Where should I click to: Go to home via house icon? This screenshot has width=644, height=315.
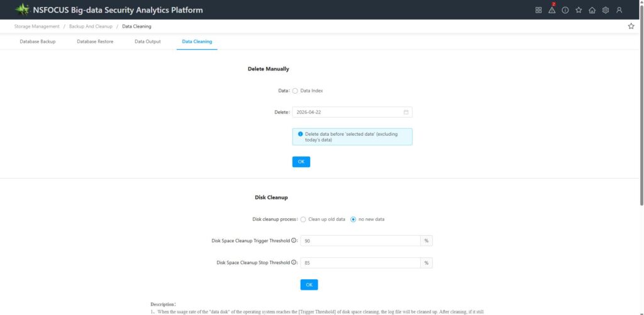tap(592, 10)
